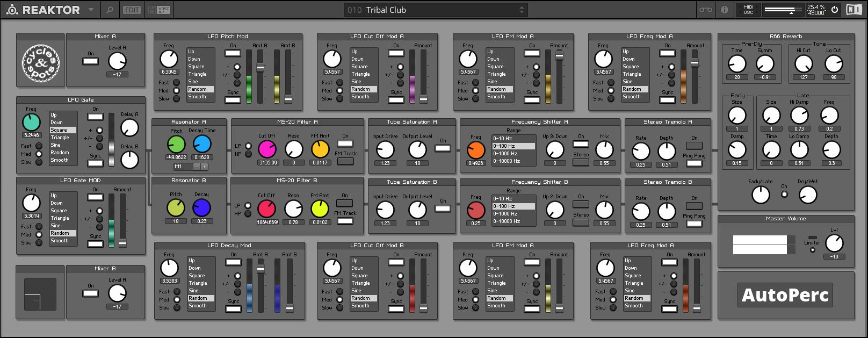Toggle the EDIT mode button

(132, 10)
